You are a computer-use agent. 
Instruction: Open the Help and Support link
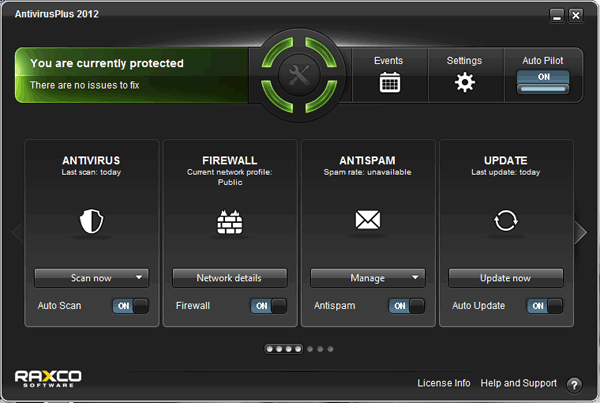[x=518, y=383]
